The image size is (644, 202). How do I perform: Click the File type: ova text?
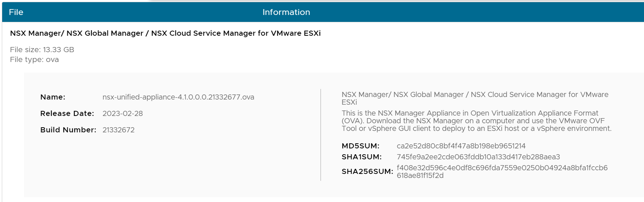pyautogui.click(x=34, y=59)
